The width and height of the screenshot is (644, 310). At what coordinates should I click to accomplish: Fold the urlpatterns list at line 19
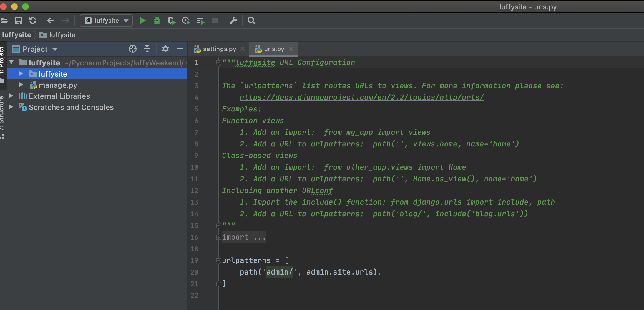(219, 261)
